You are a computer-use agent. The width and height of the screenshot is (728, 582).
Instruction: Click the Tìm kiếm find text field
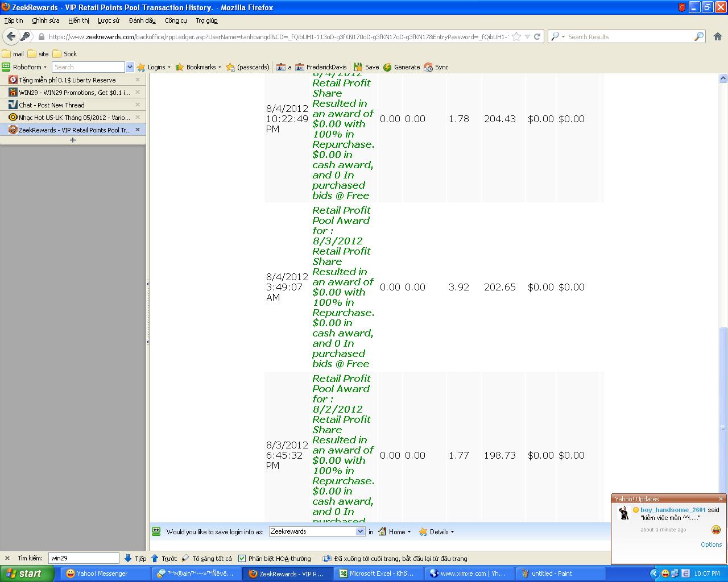84,558
